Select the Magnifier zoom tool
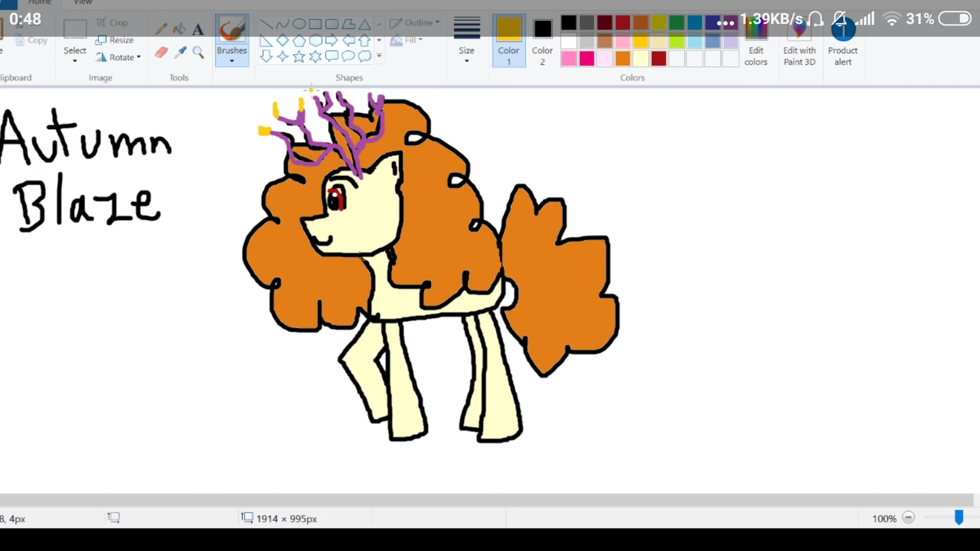 pos(198,52)
